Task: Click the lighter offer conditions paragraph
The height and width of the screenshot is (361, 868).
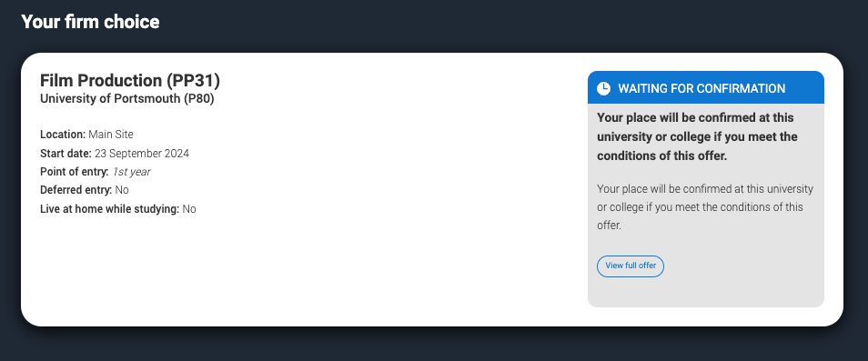Action: (x=705, y=207)
